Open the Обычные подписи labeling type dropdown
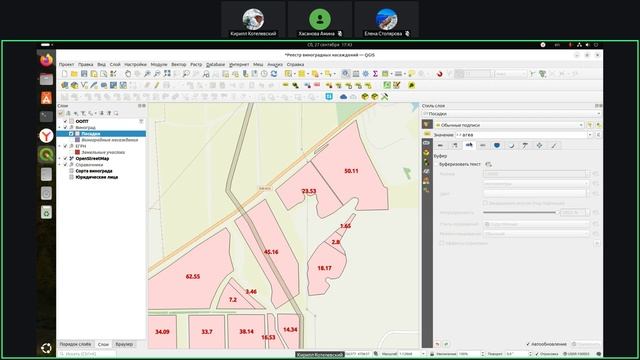This screenshot has width=640, height=360. (x=509, y=125)
